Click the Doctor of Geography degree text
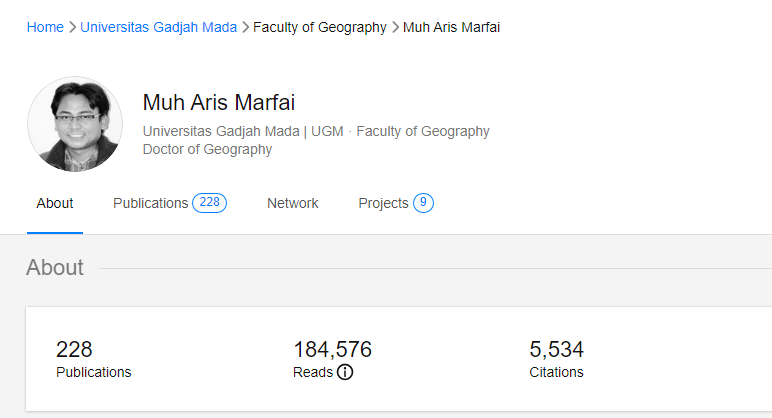Screen dimensions: 772x418 coord(207,149)
